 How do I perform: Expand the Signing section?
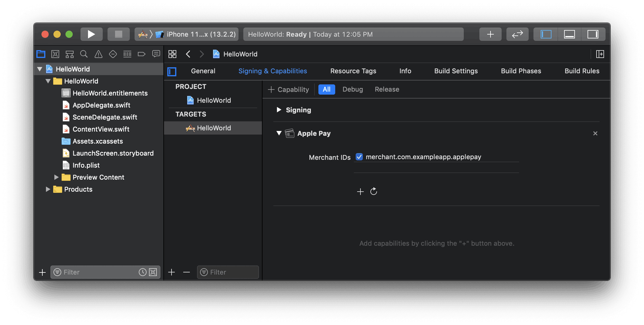click(279, 110)
